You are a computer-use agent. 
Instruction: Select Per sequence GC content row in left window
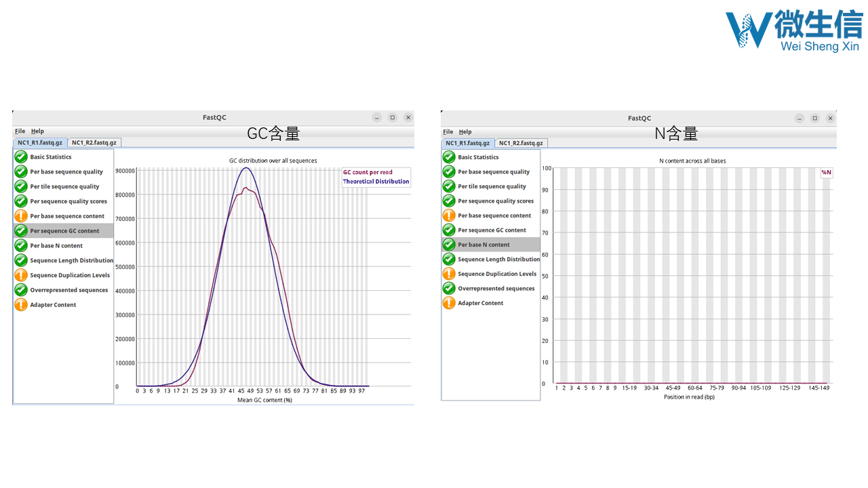(64, 231)
